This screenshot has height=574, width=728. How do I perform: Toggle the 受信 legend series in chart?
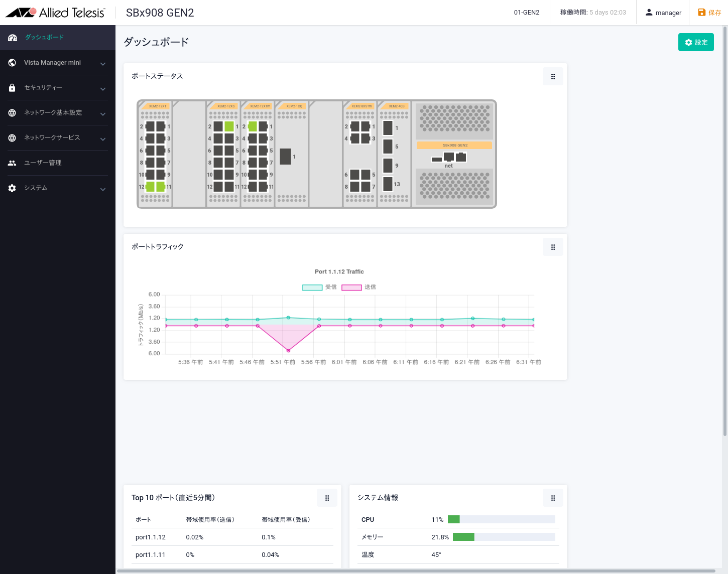(319, 287)
